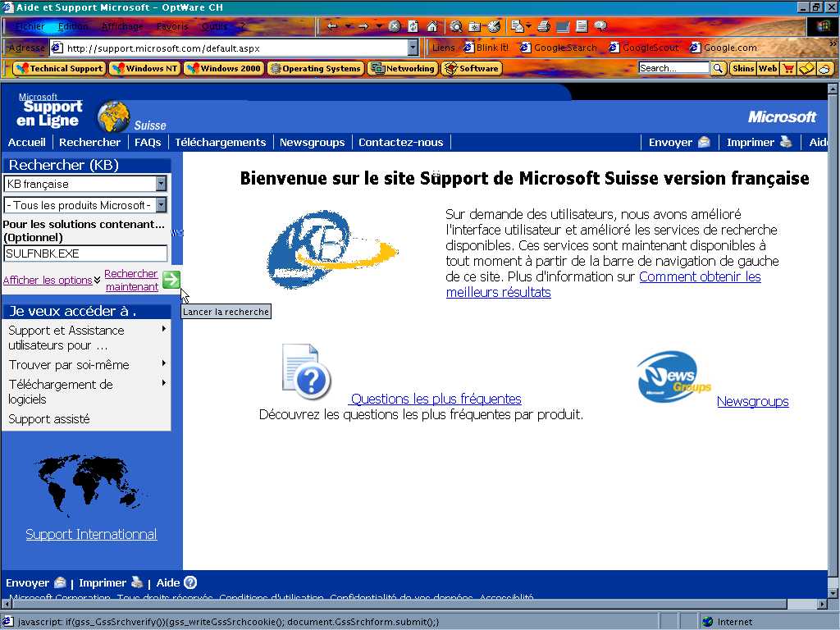Expand Support et Assistance utilisateurs submenu
Screen dimensions: 840x630
[87, 338]
